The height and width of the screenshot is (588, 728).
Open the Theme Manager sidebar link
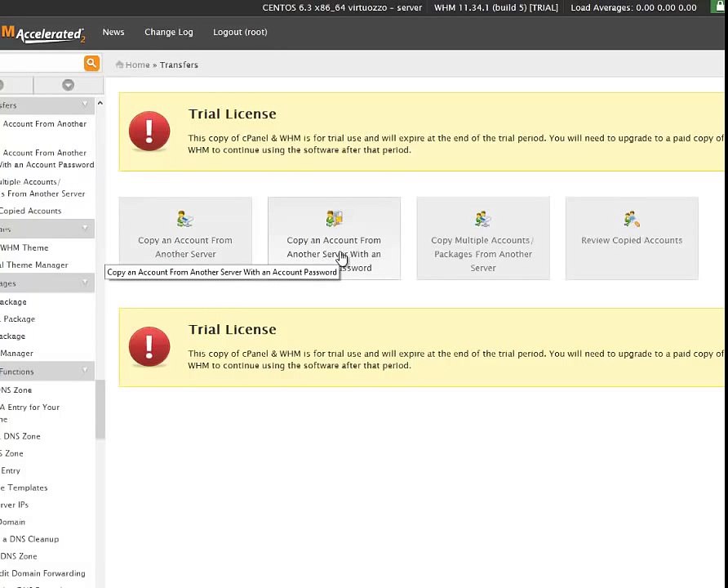coord(34,265)
